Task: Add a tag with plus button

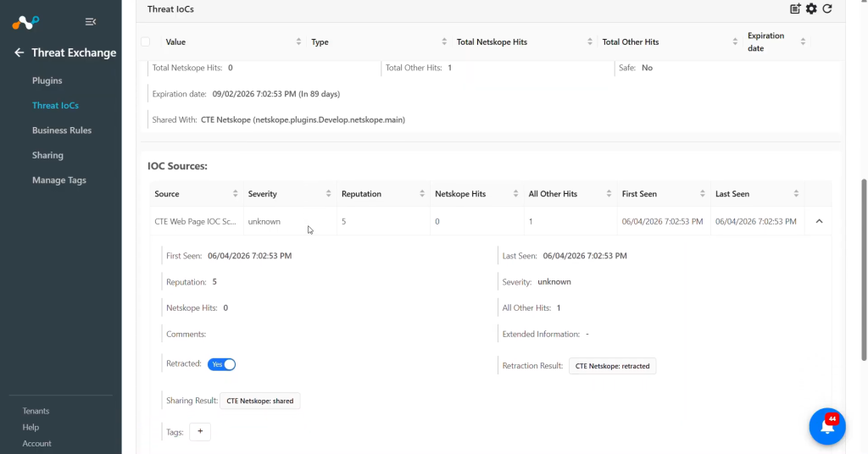Action: pos(200,431)
